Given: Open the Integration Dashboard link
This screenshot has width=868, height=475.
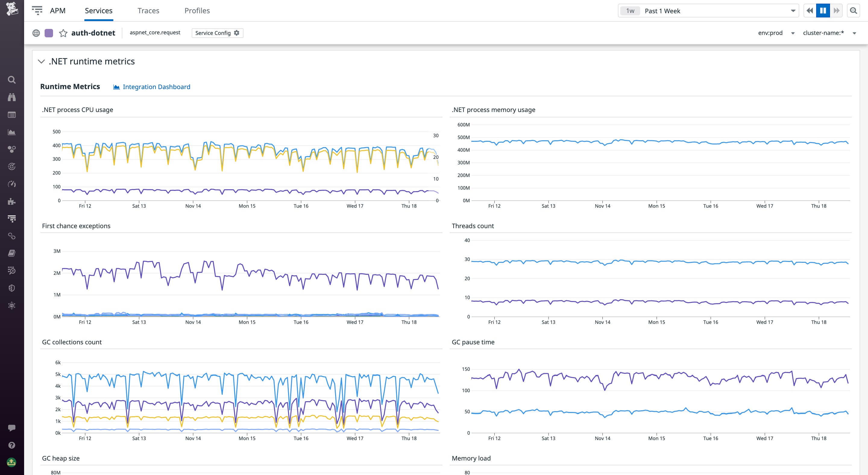Looking at the screenshot, I should pos(156,86).
